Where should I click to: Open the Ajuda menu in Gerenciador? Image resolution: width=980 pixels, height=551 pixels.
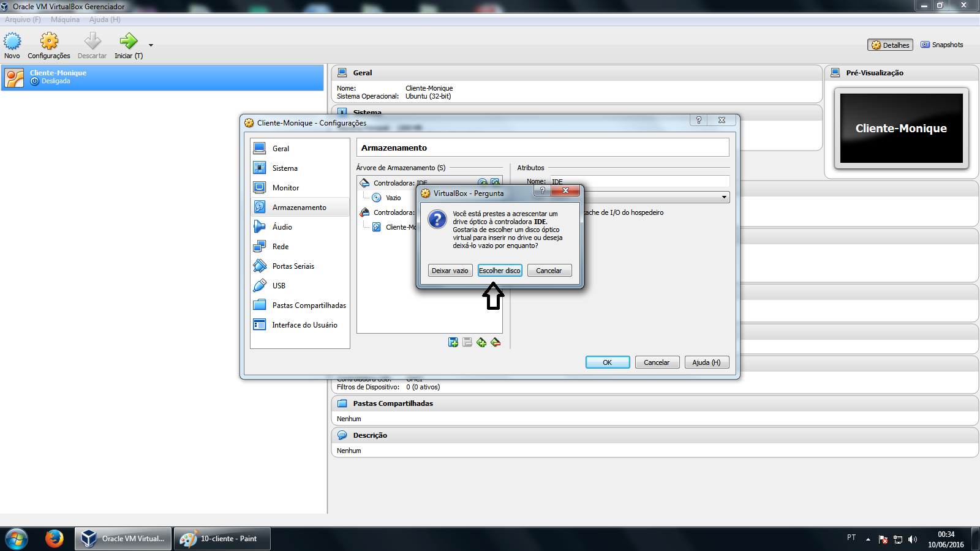coord(105,20)
